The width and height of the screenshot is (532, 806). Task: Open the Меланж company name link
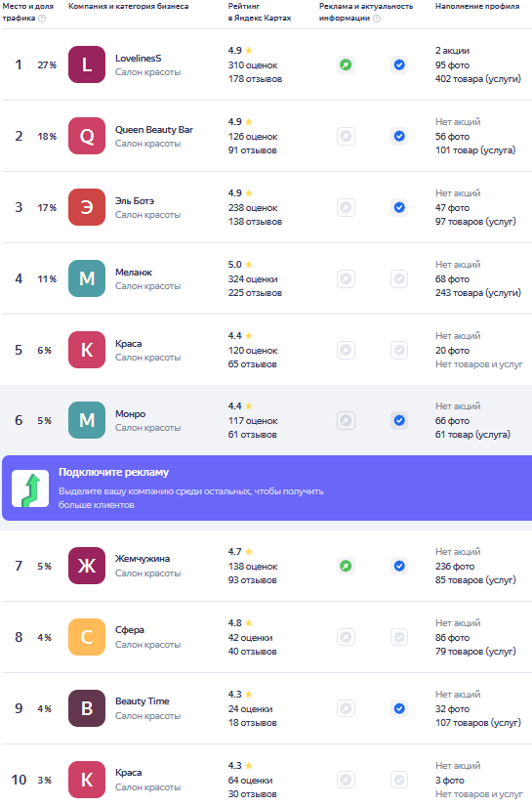point(134,273)
